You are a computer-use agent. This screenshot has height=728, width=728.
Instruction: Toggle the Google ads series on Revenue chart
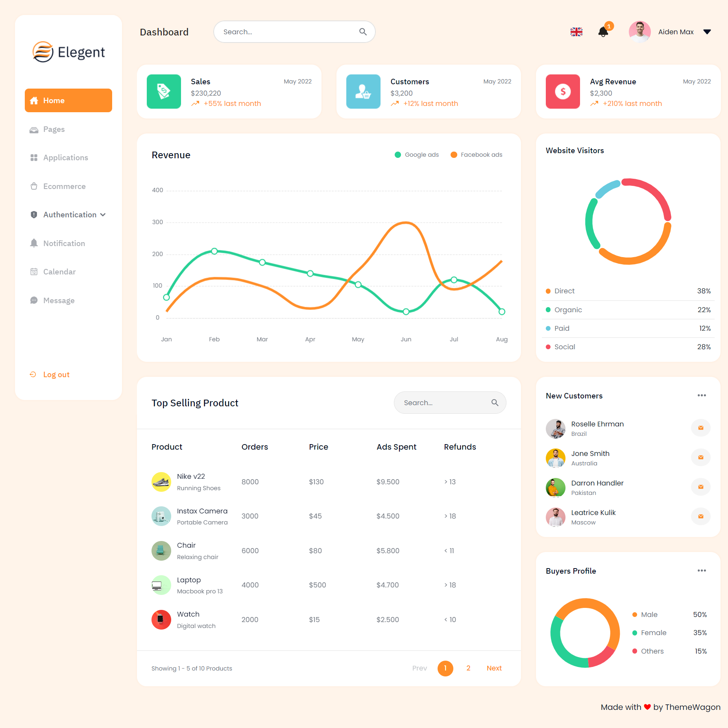417,154
